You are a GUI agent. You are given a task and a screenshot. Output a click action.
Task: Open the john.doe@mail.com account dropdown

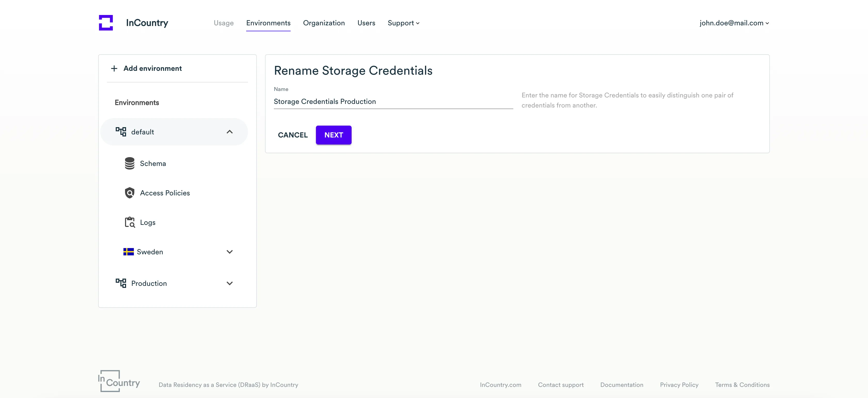734,23
